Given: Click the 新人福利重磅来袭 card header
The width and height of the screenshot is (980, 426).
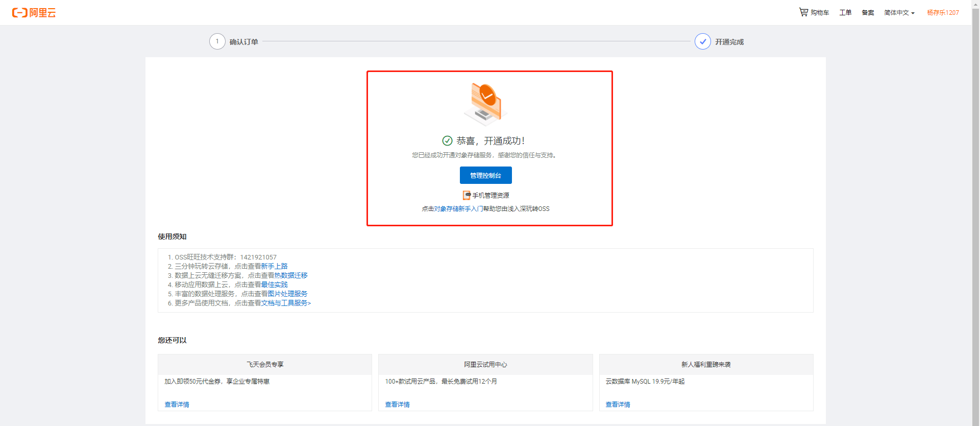Looking at the screenshot, I should [706, 364].
